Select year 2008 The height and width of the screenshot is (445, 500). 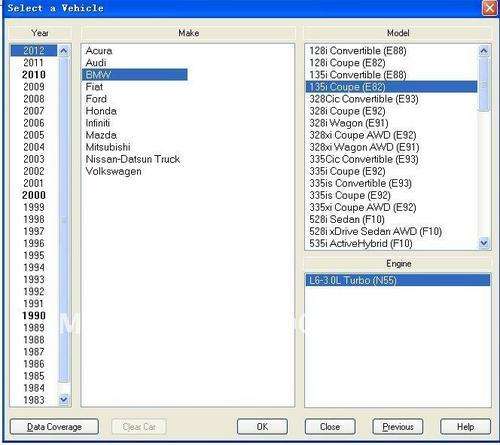(34, 99)
